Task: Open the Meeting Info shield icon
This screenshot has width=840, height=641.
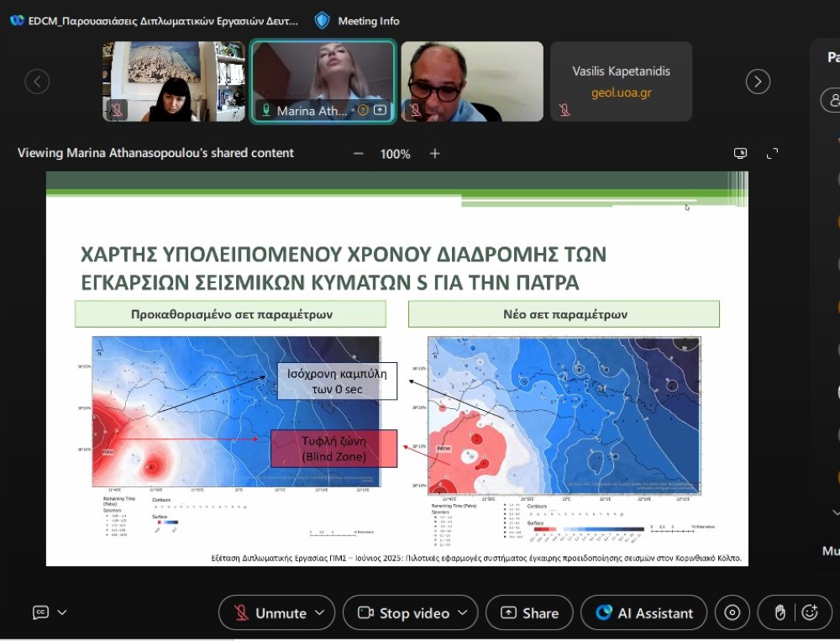Action: click(322, 20)
